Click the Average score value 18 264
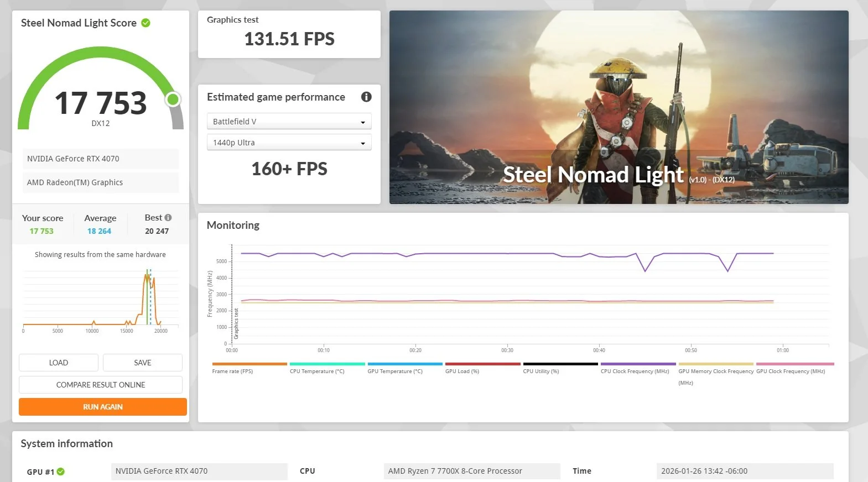The image size is (868, 482). (99, 231)
